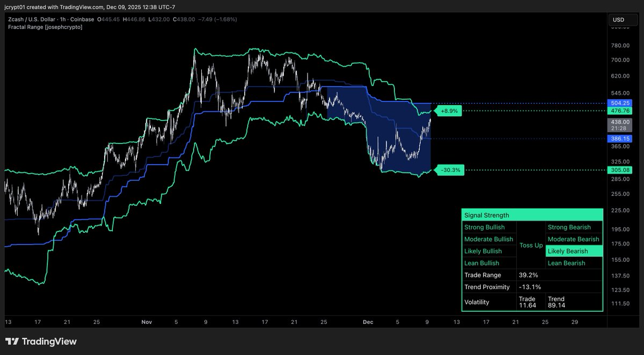Click the -30.3% range tag
This screenshot has width=644, height=355.
pyautogui.click(x=449, y=170)
